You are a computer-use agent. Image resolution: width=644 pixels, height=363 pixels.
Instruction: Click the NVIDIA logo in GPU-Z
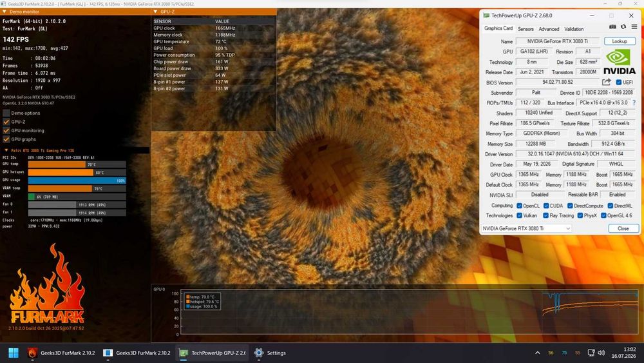point(620,62)
